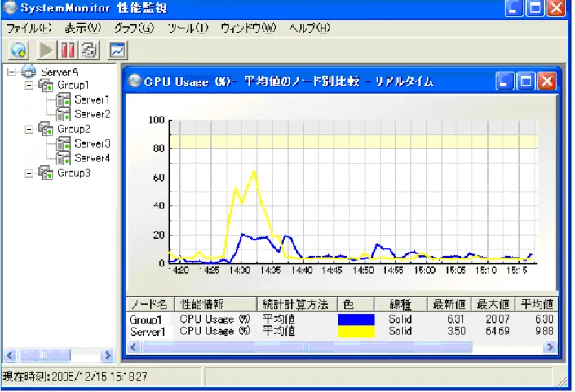Click the globe add-server toolbar icon
Viewport: 575px width, 392px height.
(x=19, y=51)
